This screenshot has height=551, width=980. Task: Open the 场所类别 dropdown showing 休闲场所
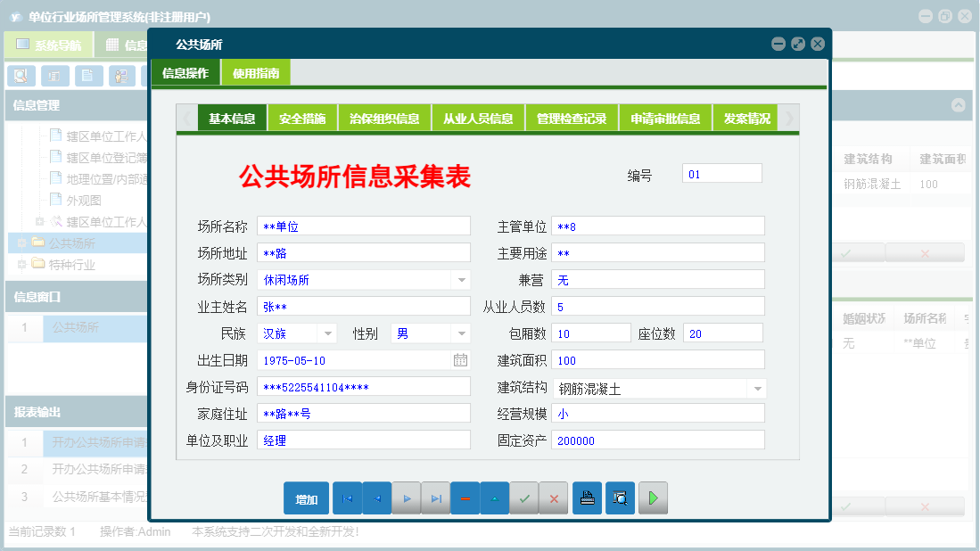[x=460, y=279]
